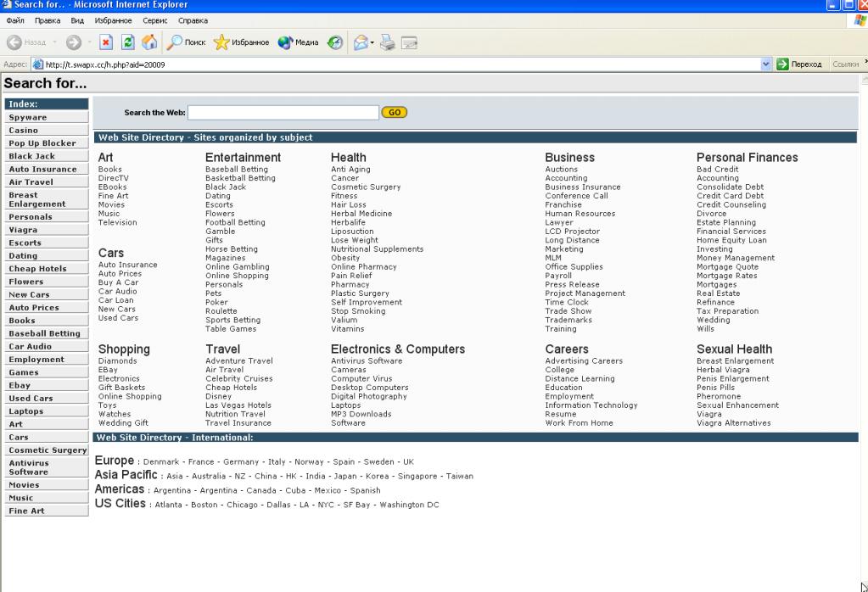868x592 pixels.
Task: Open the Work From Home link
Action: coord(579,422)
